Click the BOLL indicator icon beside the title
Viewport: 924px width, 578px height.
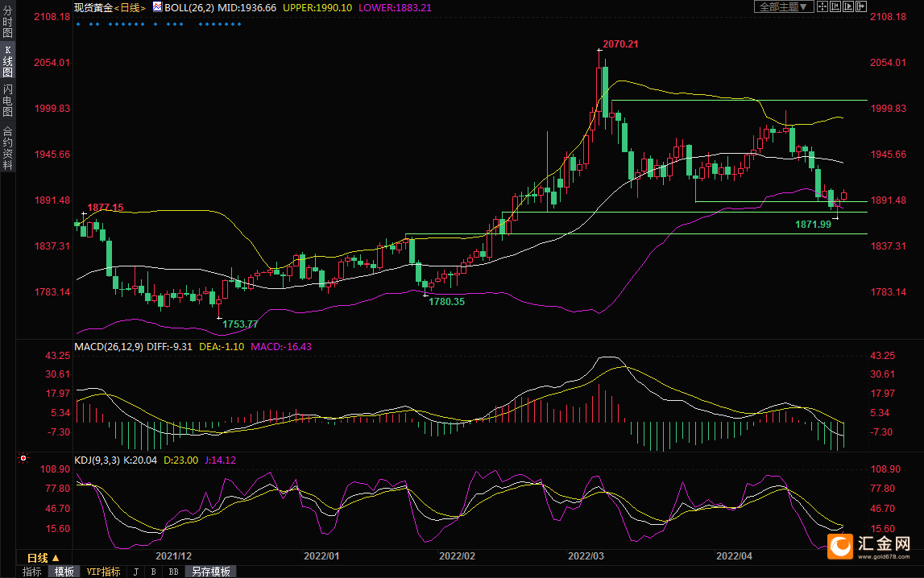click(157, 7)
